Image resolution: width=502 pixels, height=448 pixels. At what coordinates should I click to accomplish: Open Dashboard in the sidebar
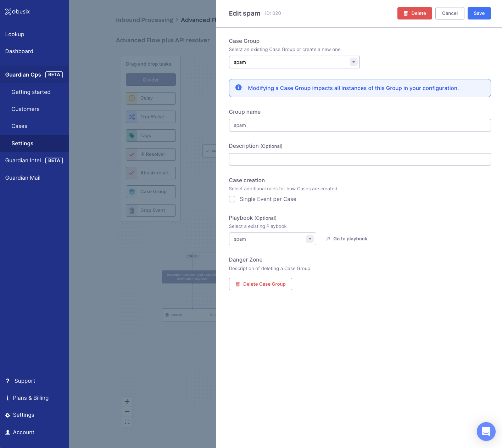[19, 51]
